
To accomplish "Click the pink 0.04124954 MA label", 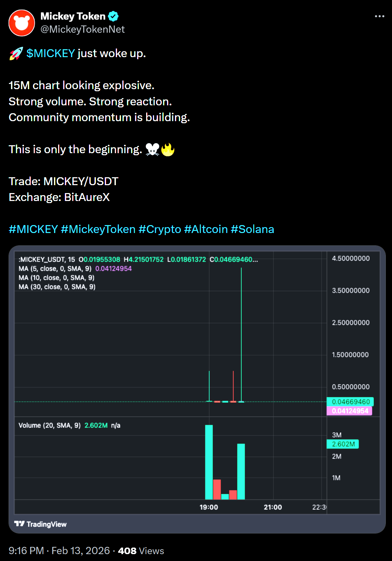I will pyautogui.click(x=349, y=411).
